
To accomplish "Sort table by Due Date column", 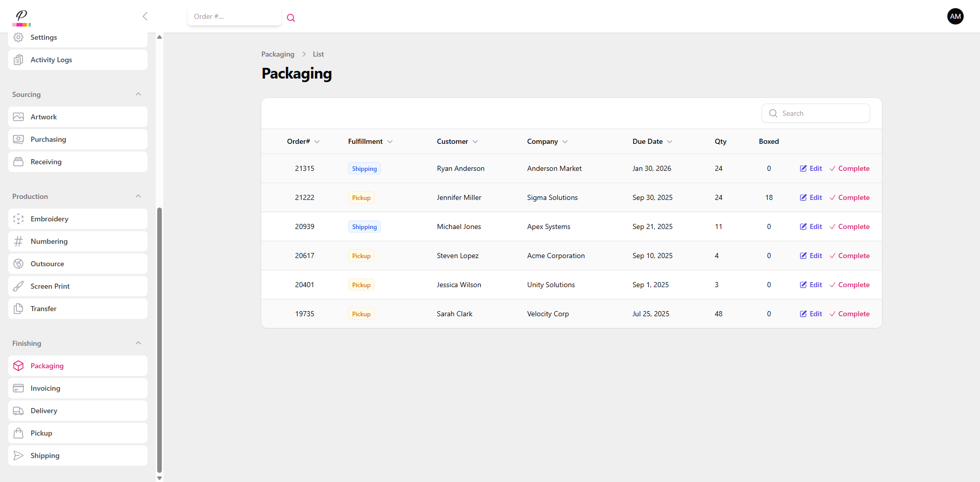I will 652,141.
